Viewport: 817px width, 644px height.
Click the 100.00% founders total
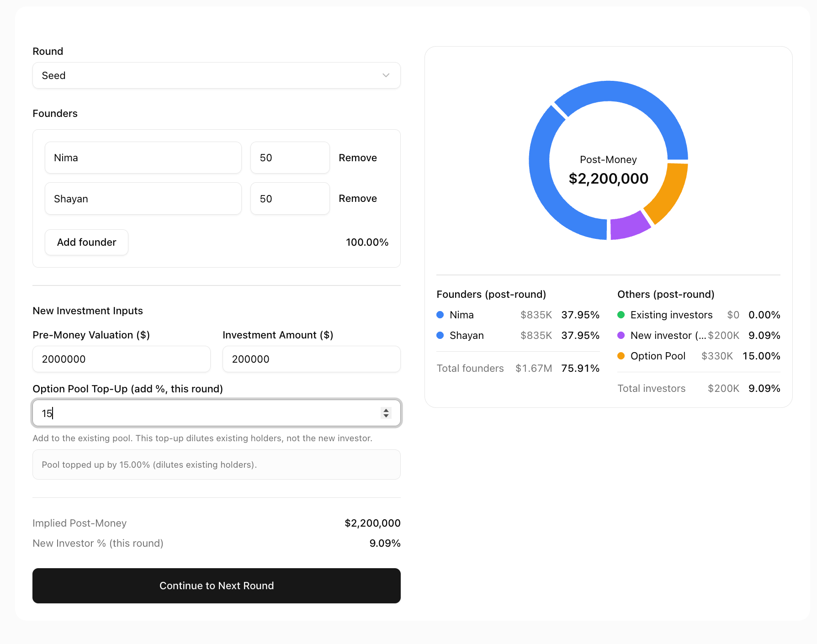click(x=367, y=242)
